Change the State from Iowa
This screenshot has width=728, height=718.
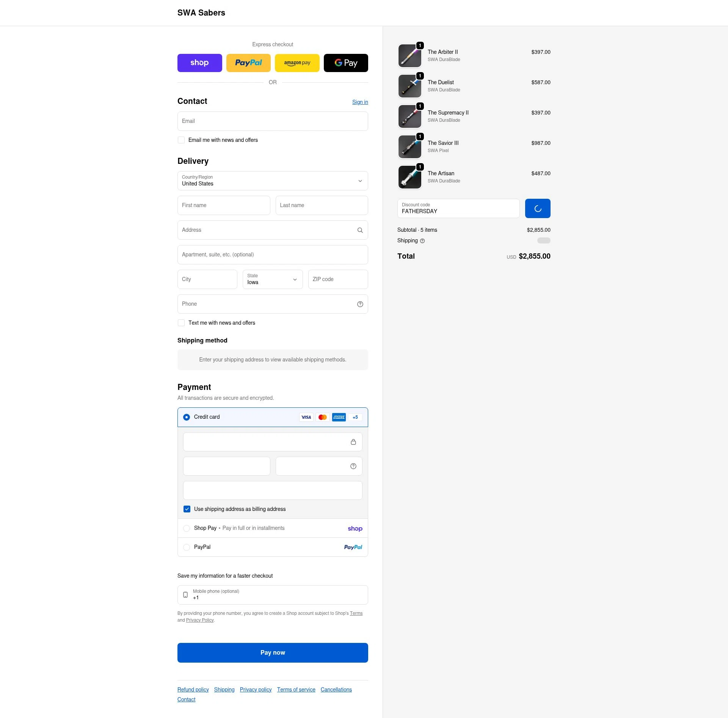[272, 279]
